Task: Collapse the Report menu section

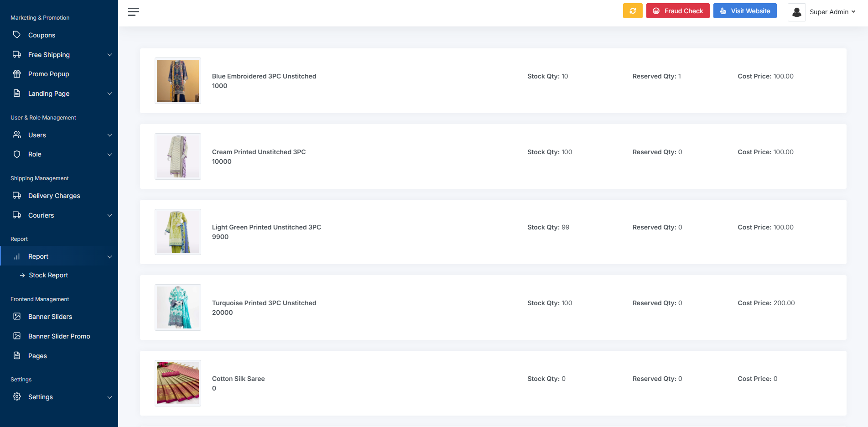Action: (109, 256)
